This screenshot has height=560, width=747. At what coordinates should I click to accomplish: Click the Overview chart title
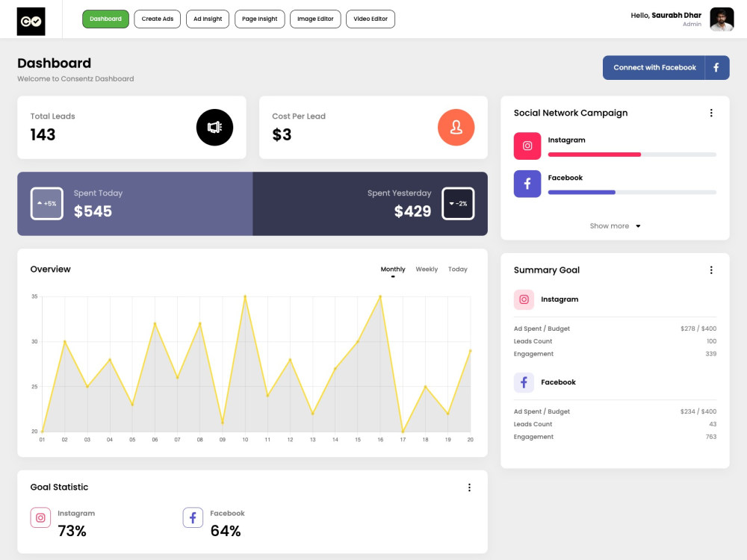coord(51,270)
